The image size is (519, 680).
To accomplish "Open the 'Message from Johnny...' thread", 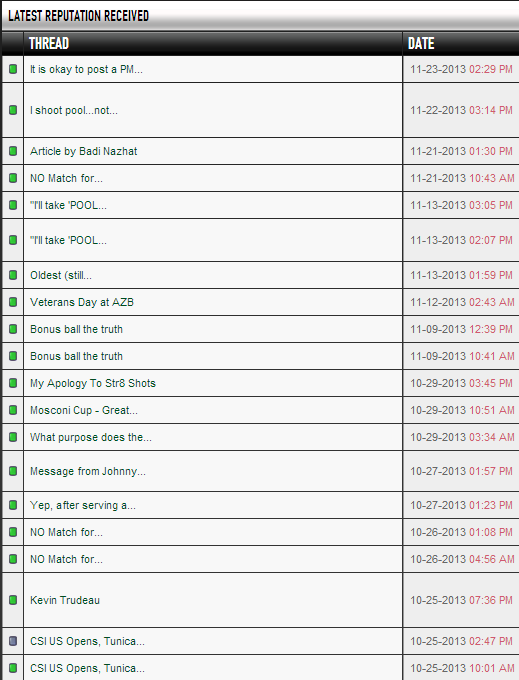I will click(88, 471).
